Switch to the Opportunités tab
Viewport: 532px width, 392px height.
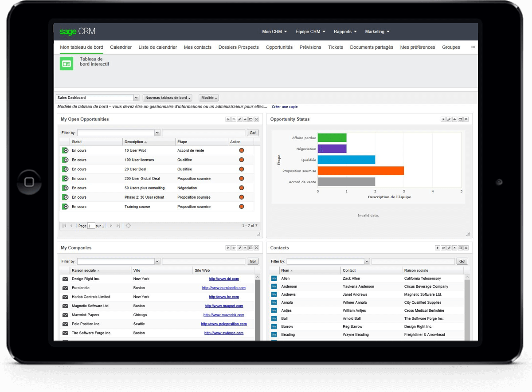coord(279,47)
